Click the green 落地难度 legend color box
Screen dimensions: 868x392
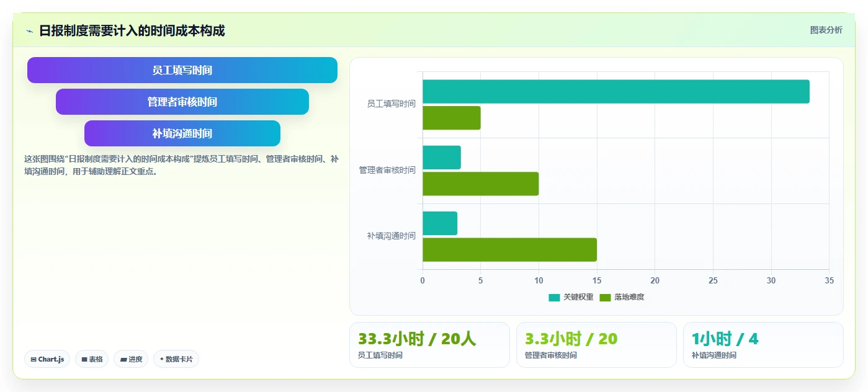(606, 298)
